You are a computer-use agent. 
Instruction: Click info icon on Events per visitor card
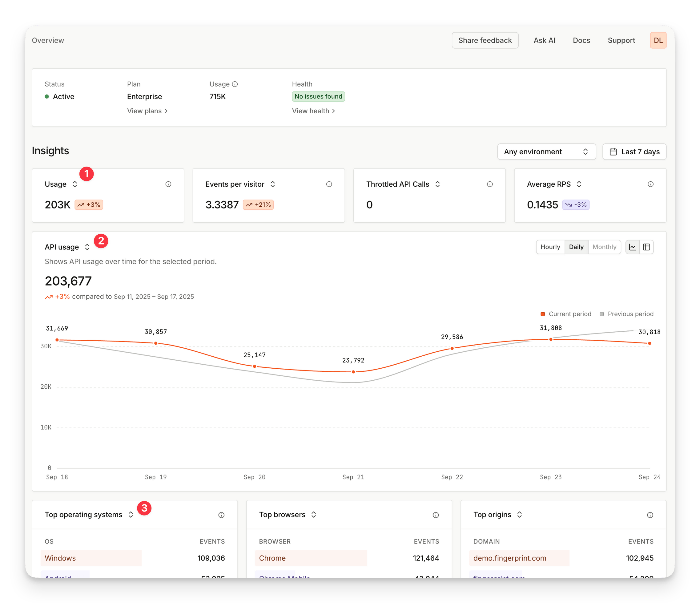(x=329, y=184)
